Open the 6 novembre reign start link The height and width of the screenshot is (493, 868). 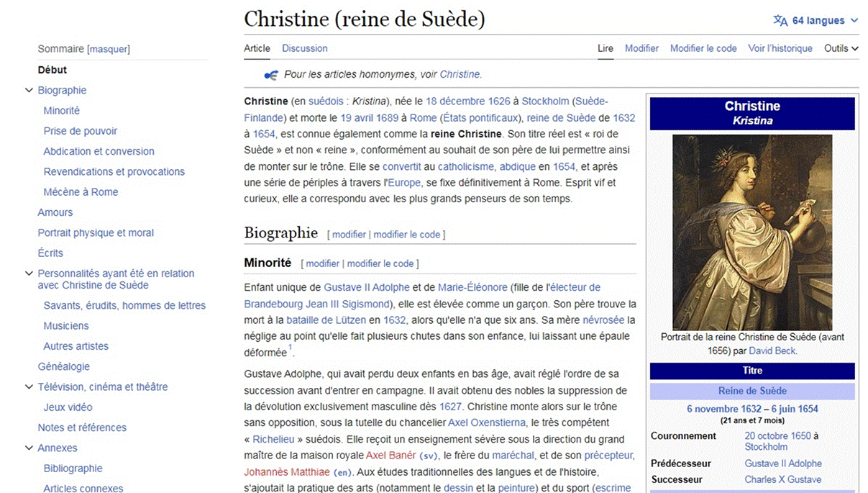[713, 409]
